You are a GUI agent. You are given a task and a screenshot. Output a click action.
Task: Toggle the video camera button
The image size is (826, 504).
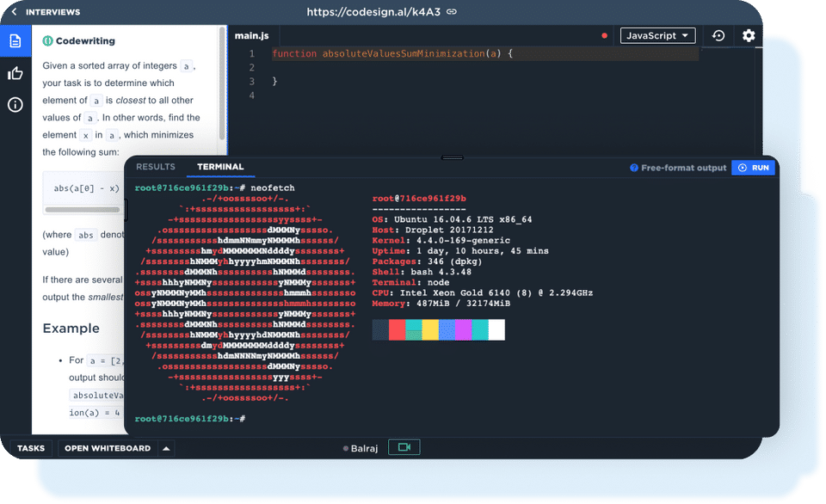pos(404,447)
